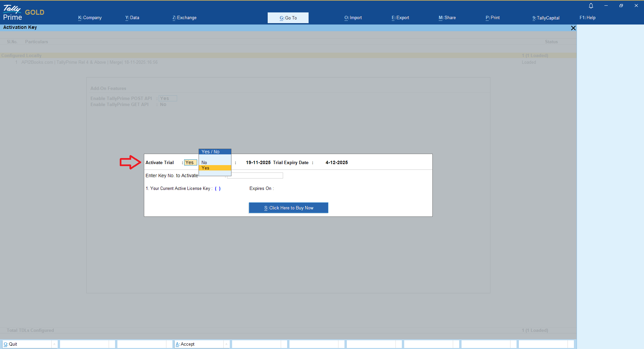Open the O: Import menu
The width and height of the screenshot is (644, 349).
(x=353, y=17)
